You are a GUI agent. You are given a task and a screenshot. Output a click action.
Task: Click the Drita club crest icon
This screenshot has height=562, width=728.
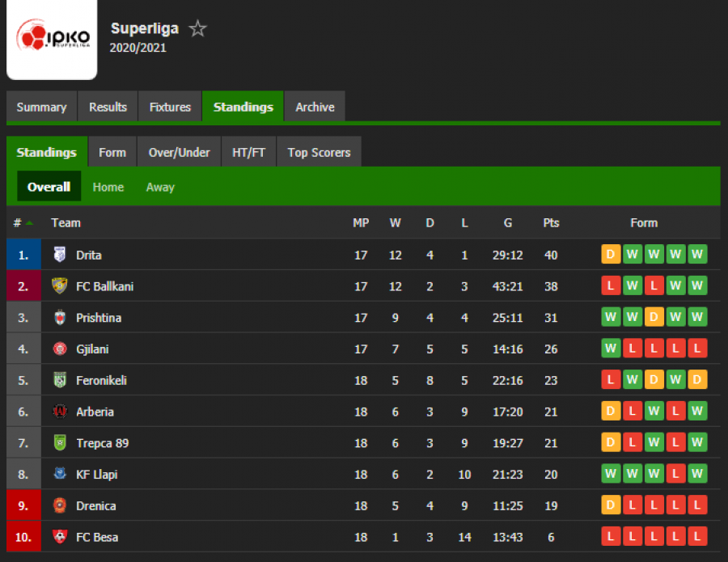pos(59,255)
